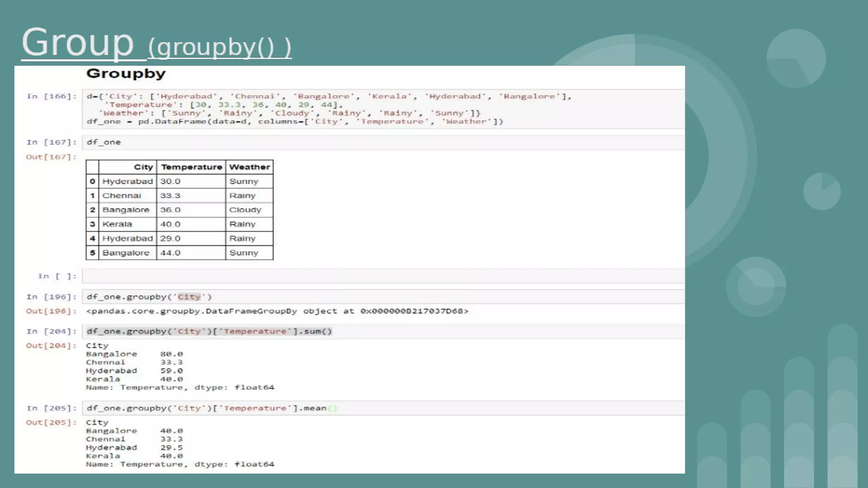Click the Cloudy weather cell
The width and height of the screenshot is (868, 488).
245,210
